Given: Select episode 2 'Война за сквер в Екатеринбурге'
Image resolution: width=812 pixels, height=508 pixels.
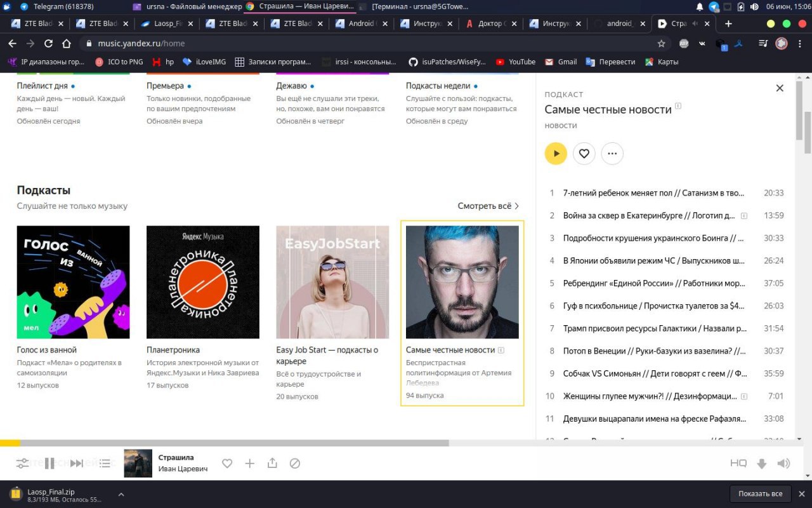Looking at the screenshot, I should [x=665, y=215].
